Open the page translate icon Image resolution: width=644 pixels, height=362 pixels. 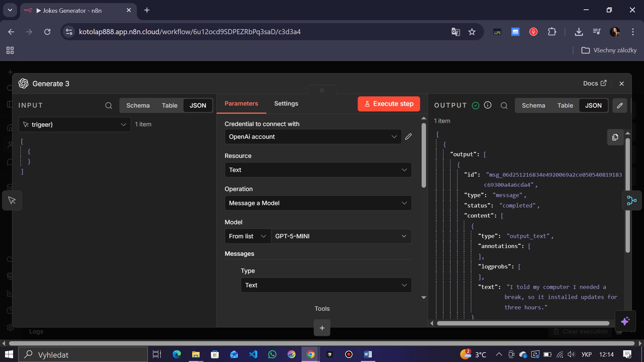point(455,32)
